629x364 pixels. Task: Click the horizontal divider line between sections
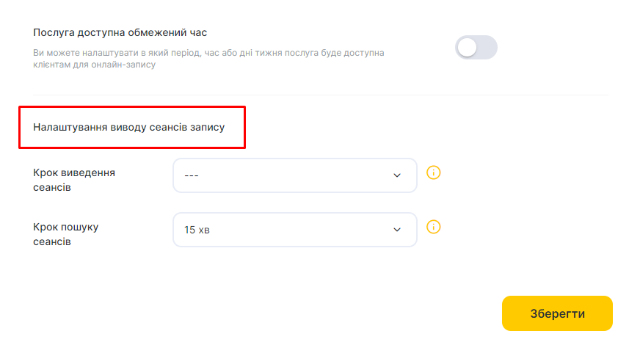click(x=321, y=95)
